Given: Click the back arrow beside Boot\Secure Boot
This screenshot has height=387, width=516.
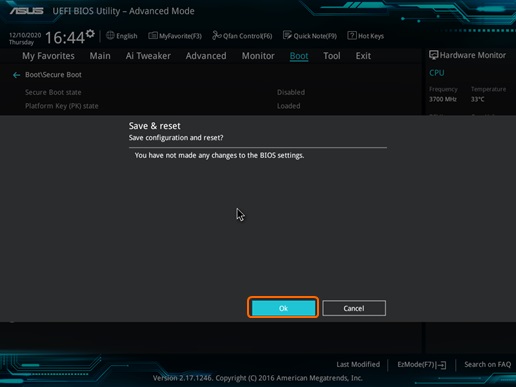Looking at the screenshot, I should coord(16,75).
